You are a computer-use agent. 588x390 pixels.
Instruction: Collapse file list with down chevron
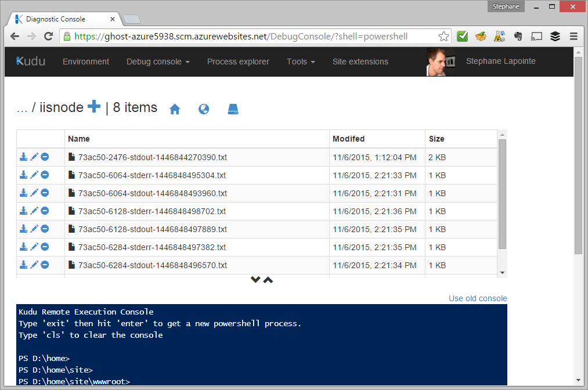tap(255, 280)
